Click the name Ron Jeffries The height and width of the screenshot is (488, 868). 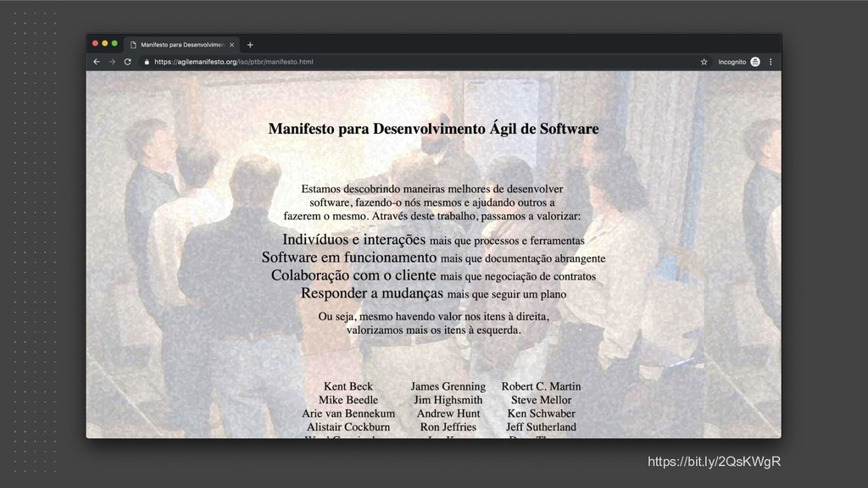[448, 427]
